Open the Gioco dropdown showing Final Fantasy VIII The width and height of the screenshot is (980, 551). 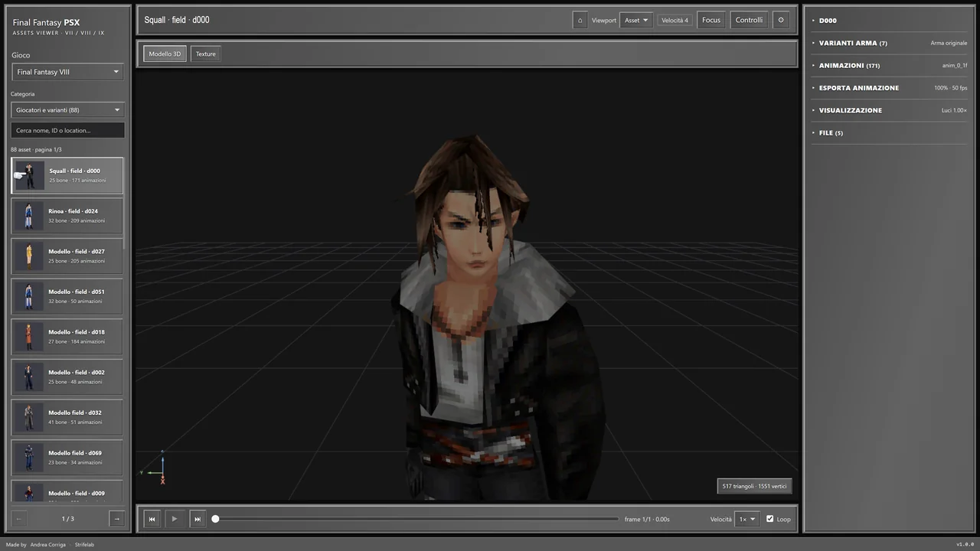pos(67,72)
